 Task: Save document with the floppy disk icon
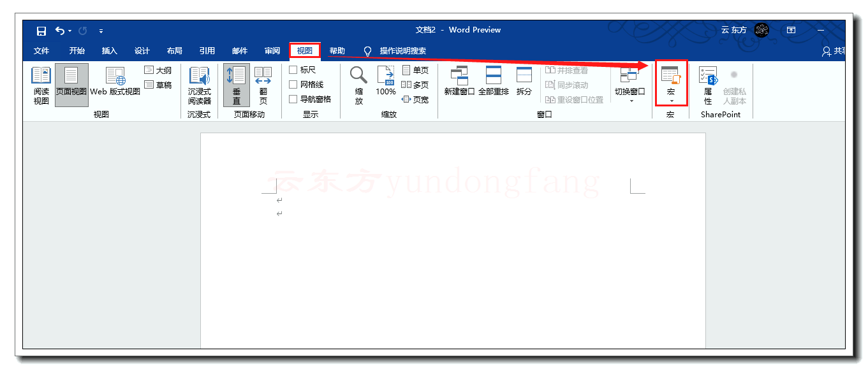(41, 31)
